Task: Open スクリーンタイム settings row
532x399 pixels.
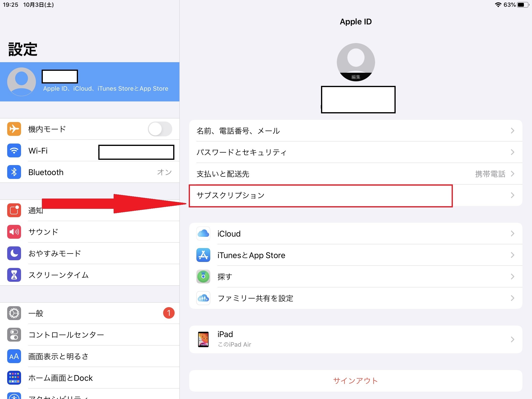Action: 90,275
